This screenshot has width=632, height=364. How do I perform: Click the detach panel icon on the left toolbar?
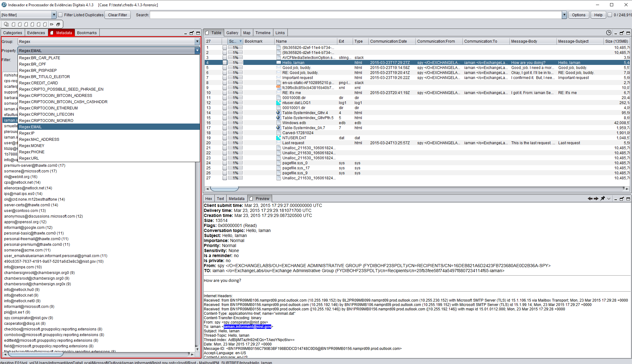[x=58, y=24]
